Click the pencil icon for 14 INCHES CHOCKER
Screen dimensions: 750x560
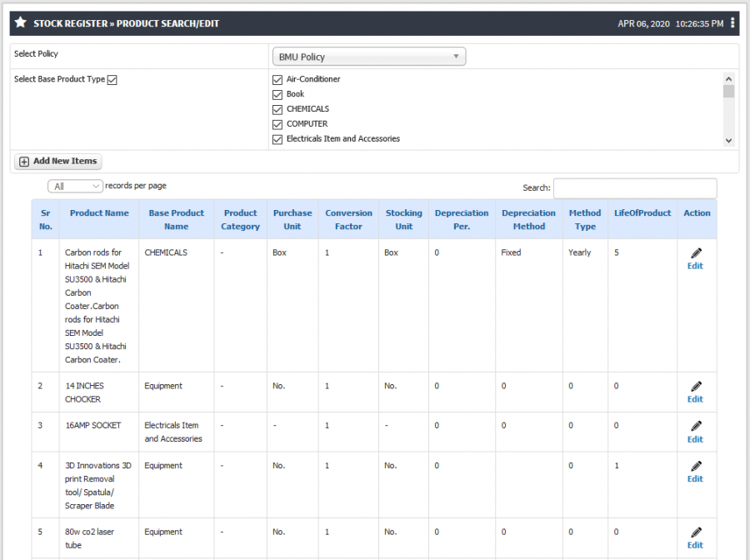pyautogui.click(x=697, y=387)
